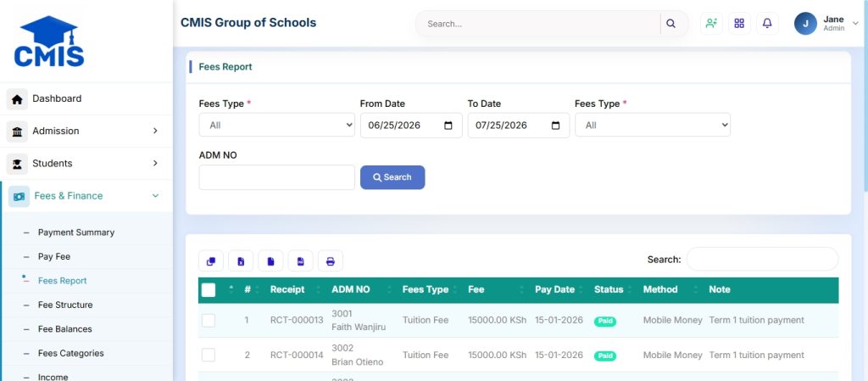Click the CMIS Group of Schools title
This screenshot has height=381, width=868.
point(248,23)
